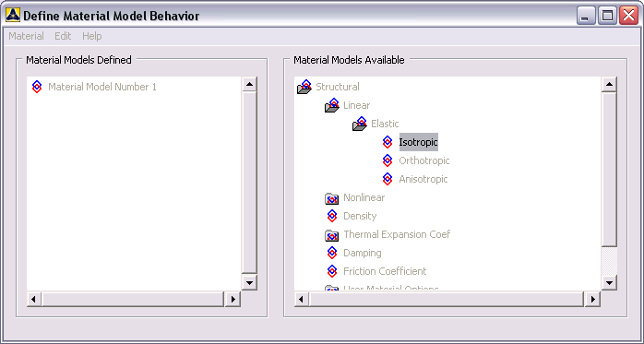The width and height of the screenshot is (644, 344).
Task: Expand the Thermal Expansion Coef folder
Action: [x=332, y=235]
